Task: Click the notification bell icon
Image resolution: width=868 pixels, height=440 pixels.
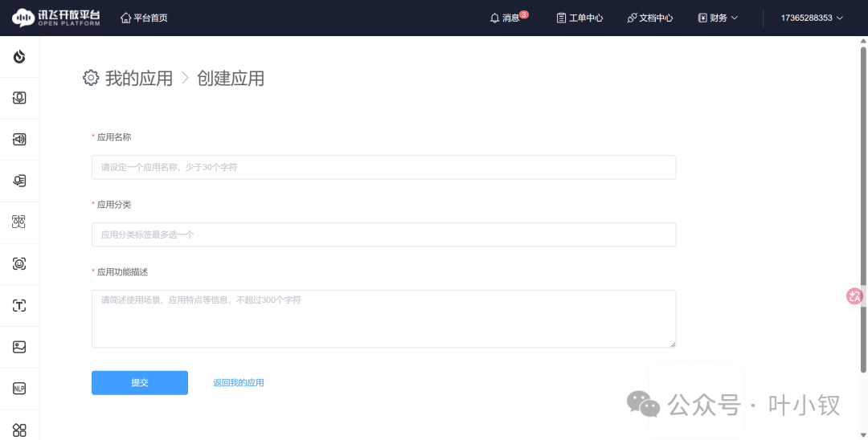Action: point(495,18)
